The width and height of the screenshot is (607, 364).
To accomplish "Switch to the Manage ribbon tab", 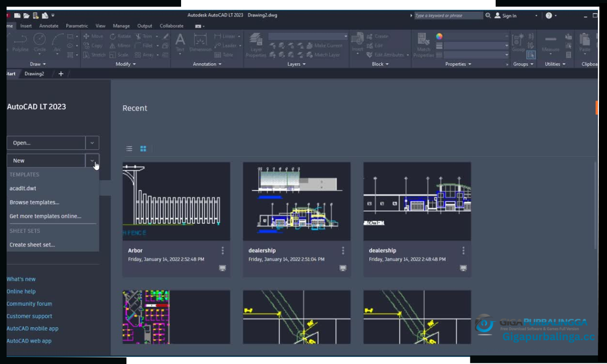I will (121, 26).
